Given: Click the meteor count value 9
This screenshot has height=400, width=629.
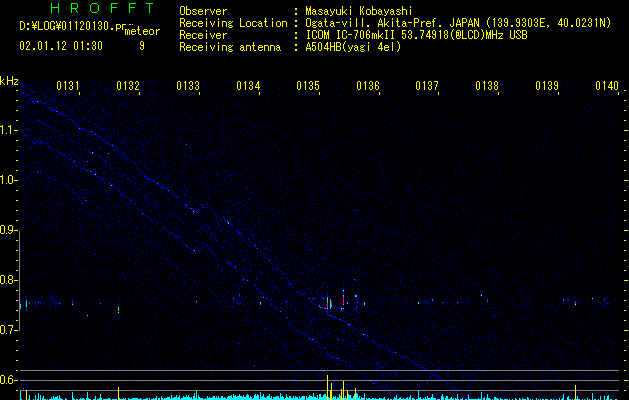Looking at the screenshot, I should pyautogui.click(x=142, y=46).
